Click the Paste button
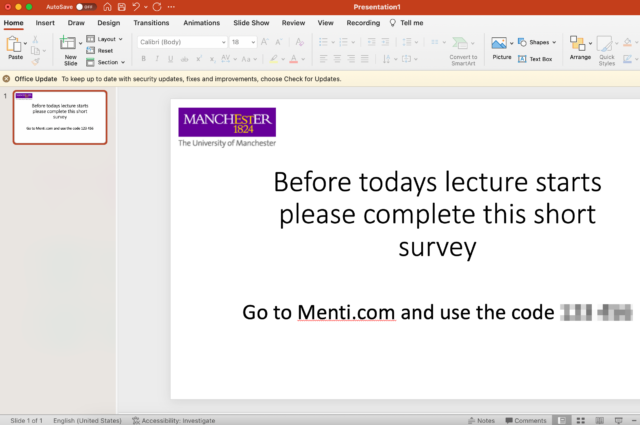640x425 pixels. pyautogui.click(x=15, y=48)
